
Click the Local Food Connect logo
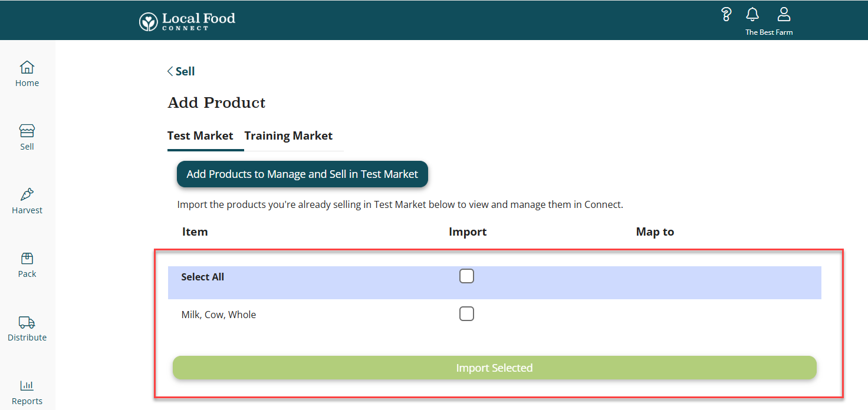click(187, 21)
